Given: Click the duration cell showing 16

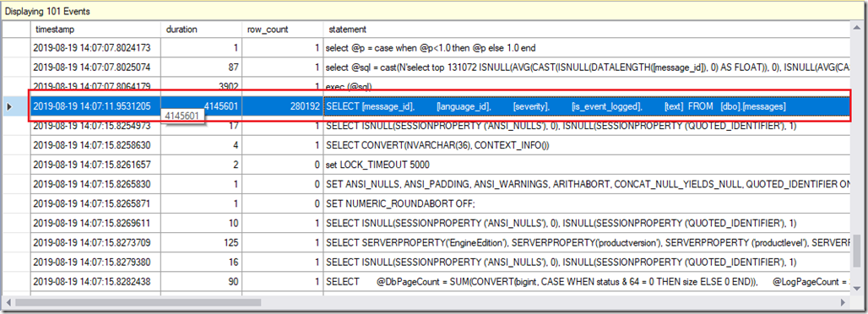Looking at the screenshot, I should pos(202,262).
